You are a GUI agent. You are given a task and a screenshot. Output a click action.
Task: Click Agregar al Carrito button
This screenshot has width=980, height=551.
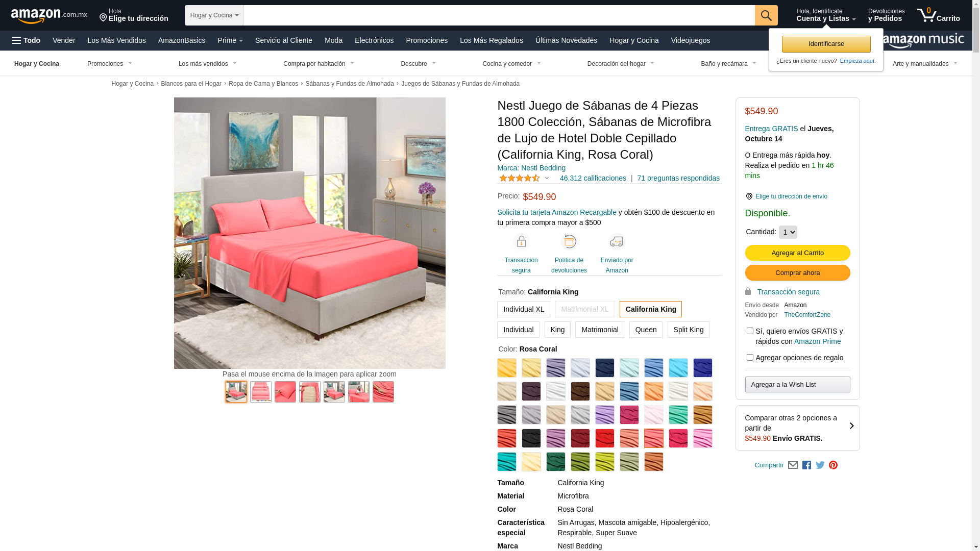(x=797, y=253)
